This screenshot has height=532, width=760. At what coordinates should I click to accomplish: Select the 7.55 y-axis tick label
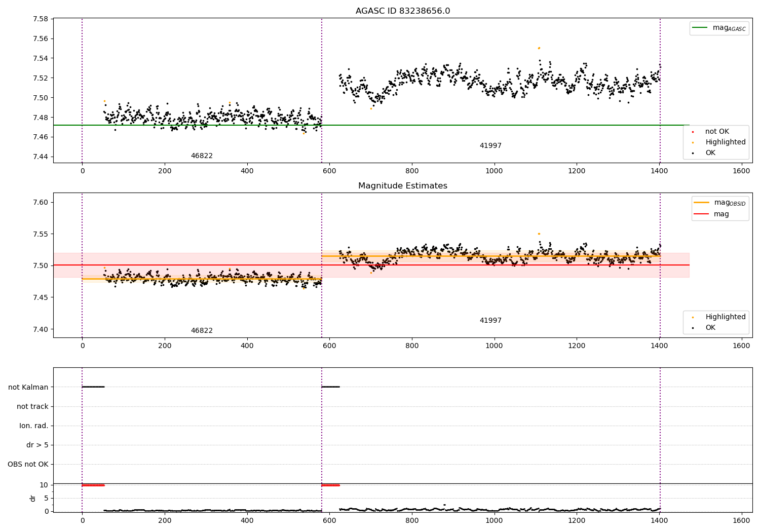(x=41, y=234)
